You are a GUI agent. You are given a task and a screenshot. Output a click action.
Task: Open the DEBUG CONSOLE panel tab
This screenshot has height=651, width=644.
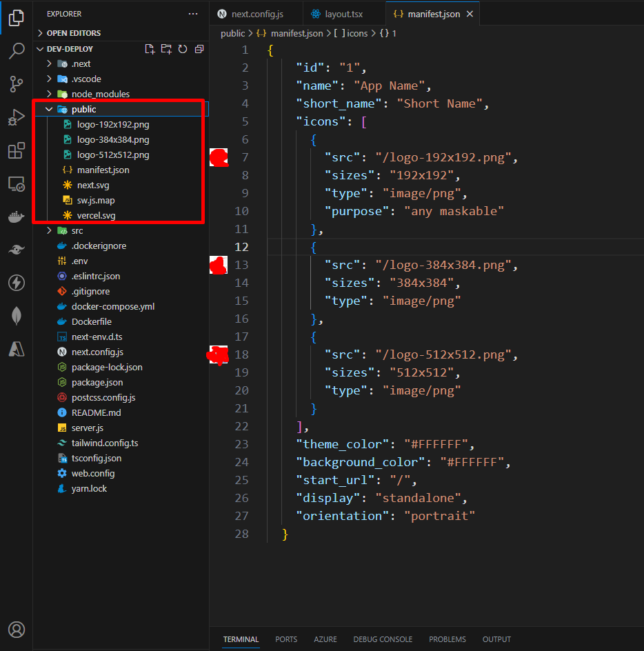(383, 639)
